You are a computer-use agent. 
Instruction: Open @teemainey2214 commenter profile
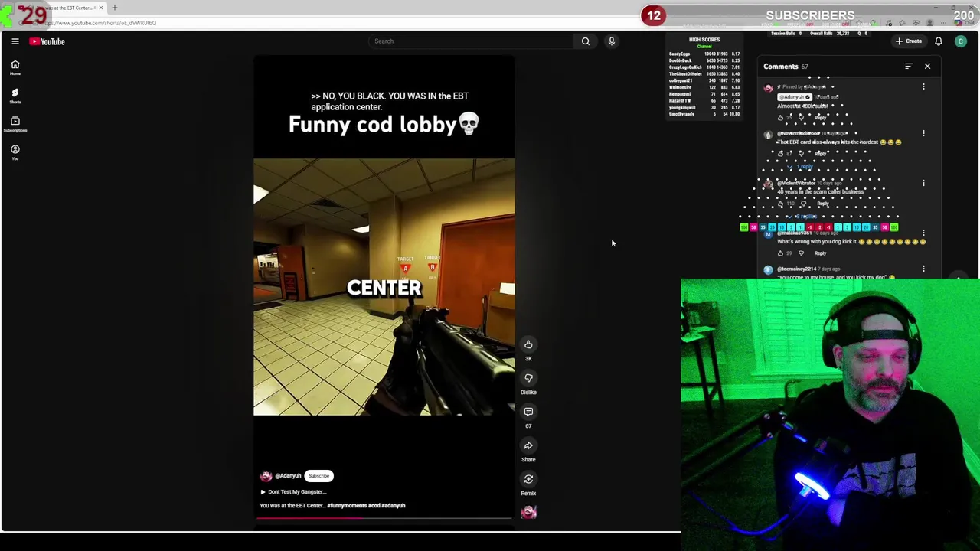click(x=797, y=269)
